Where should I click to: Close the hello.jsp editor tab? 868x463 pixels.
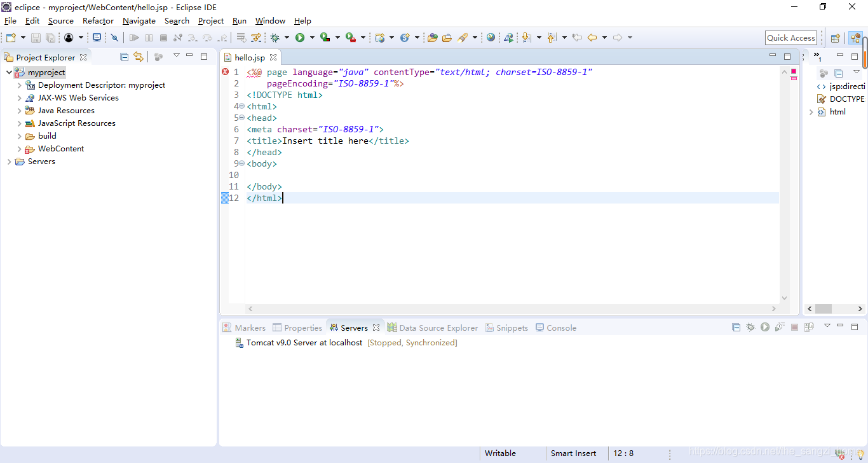[x=273, y=57]
